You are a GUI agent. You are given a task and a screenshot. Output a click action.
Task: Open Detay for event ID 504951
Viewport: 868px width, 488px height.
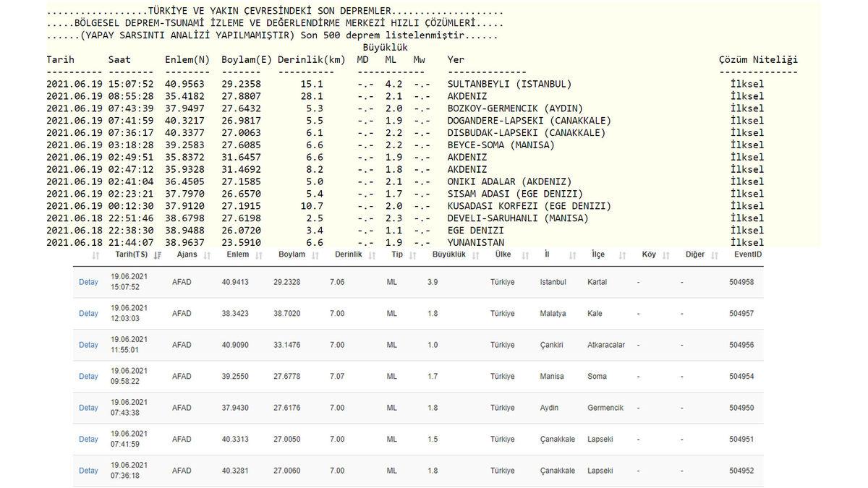[88, 439]
